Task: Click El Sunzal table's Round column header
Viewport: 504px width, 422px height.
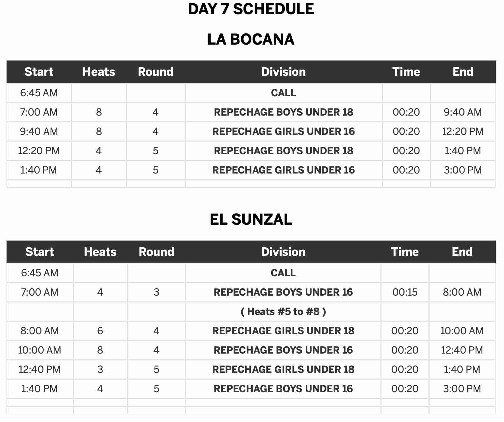Action: 156,252
